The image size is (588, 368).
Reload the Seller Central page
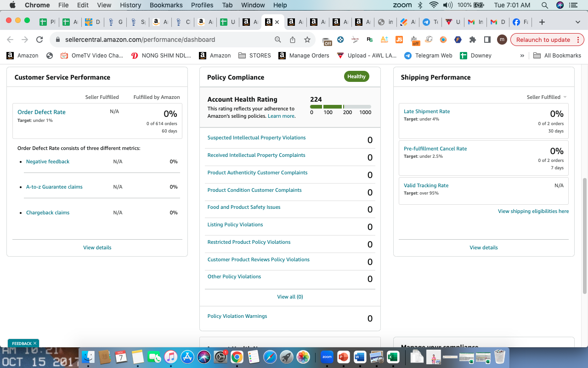[x=40, y=40]
